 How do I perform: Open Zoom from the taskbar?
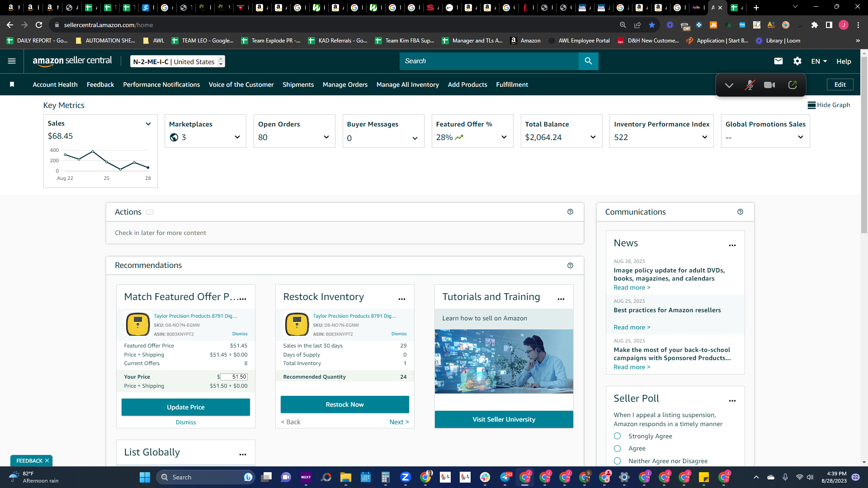[x=406, y=477]
